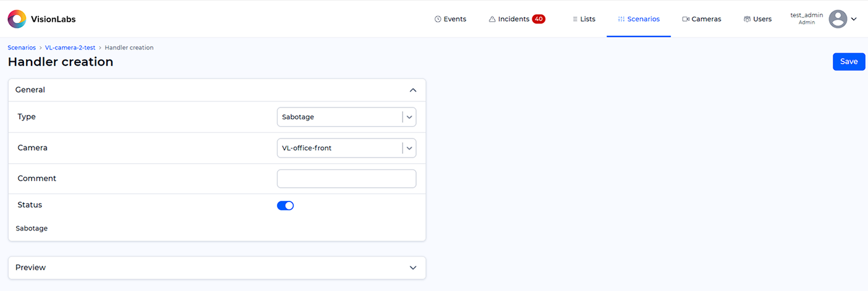Toggle the Status switch off
This screenshot has width=868, height=291.
(285, 206)
